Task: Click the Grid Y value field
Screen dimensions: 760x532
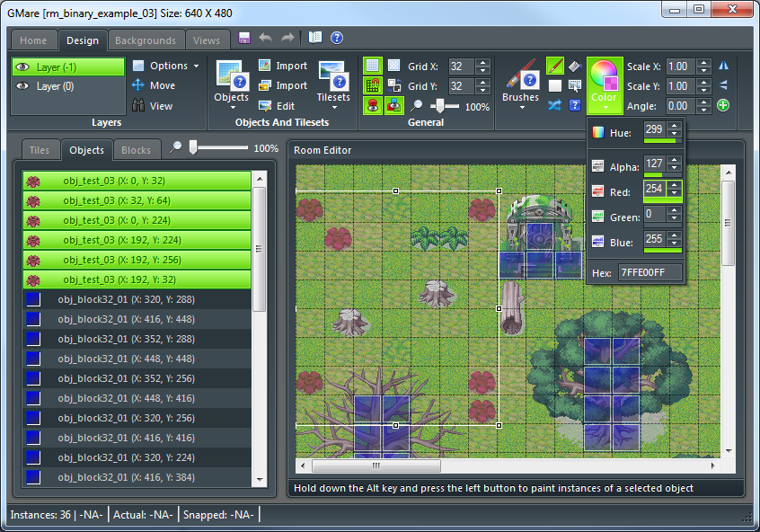Action: (x=462, y=86)
